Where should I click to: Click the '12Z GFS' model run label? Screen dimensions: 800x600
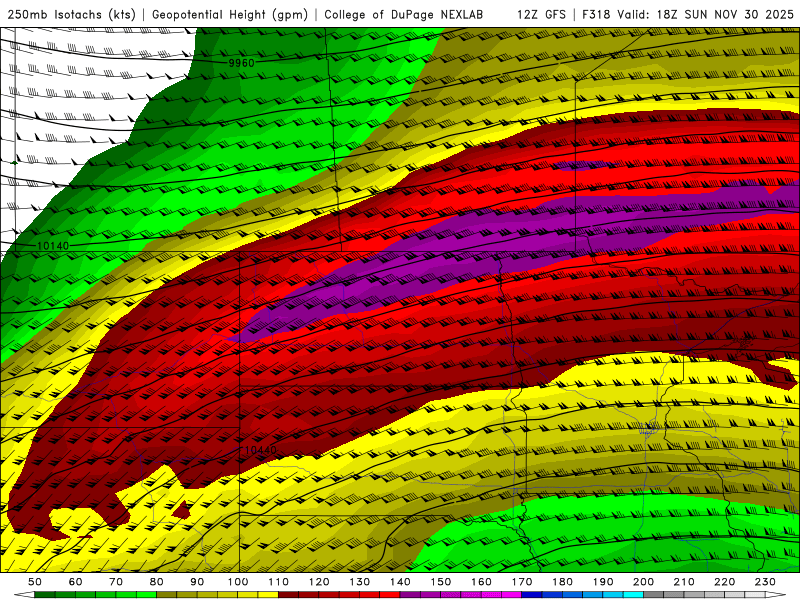(x=542, y=14)
